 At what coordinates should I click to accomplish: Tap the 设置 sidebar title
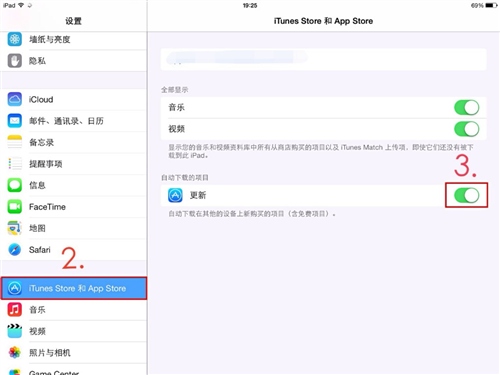click(x=73, y=21)
